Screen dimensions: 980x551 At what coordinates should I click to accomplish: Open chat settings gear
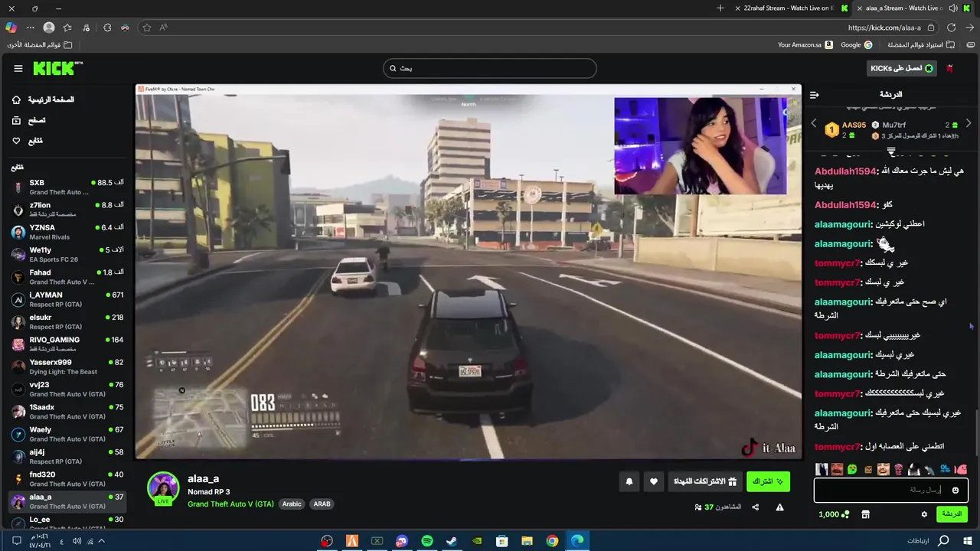coord(924,514)
